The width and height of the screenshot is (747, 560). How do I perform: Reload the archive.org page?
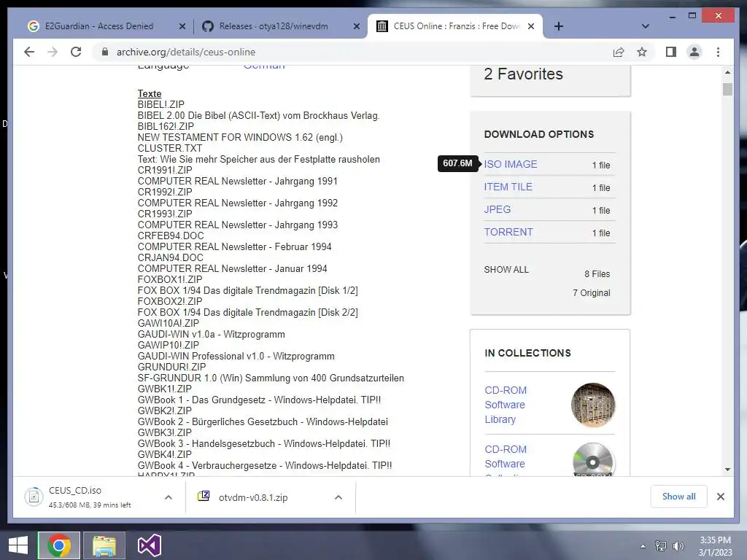[x=76, y=52]
